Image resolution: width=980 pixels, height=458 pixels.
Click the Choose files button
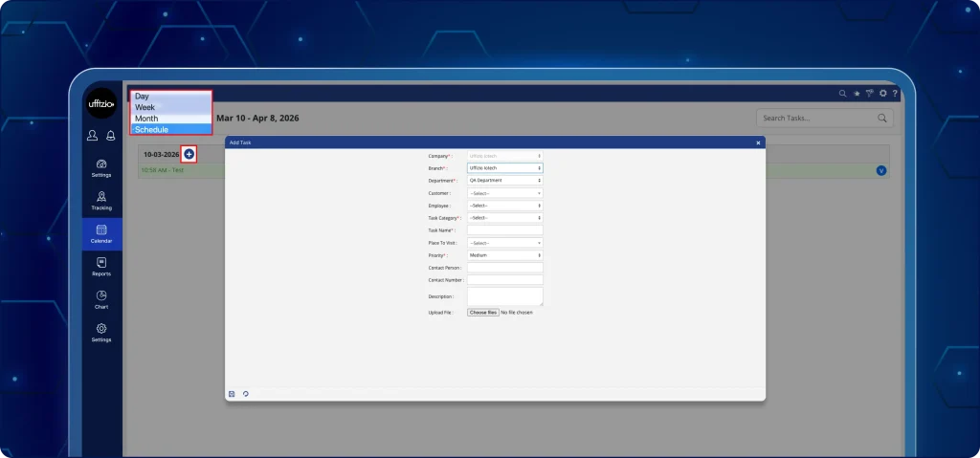click(x=483, y=313)
